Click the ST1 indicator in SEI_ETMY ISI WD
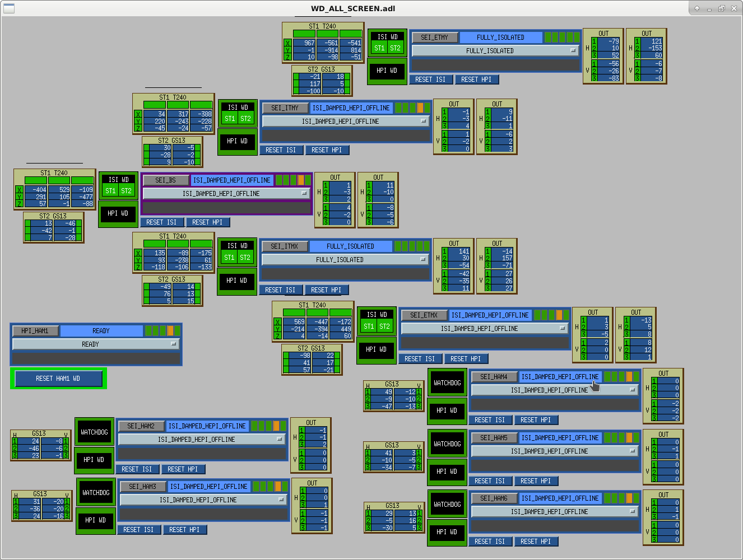 pos(379,48)
